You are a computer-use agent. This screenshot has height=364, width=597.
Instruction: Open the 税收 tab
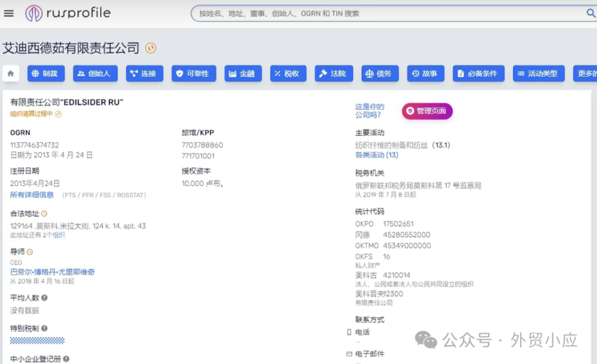(x=288, y=73)
